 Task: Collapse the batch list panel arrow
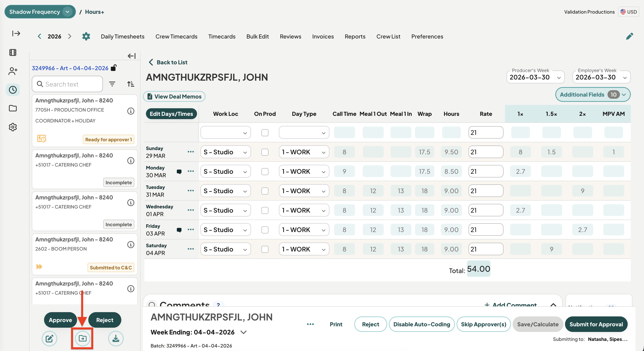pos(132,56)
